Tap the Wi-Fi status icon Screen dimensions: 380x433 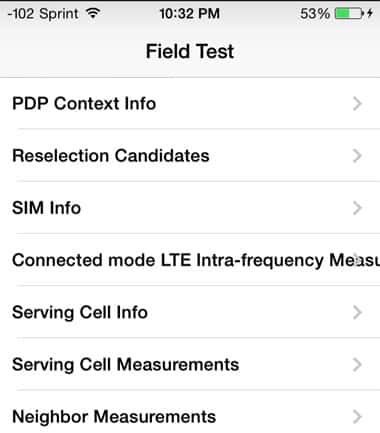click(93, 13)
